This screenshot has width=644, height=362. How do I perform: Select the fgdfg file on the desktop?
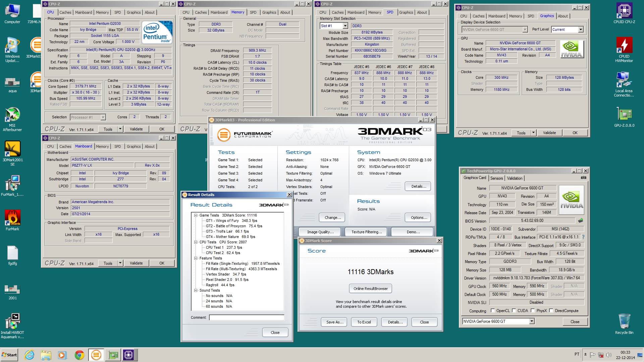coord(12,255)
